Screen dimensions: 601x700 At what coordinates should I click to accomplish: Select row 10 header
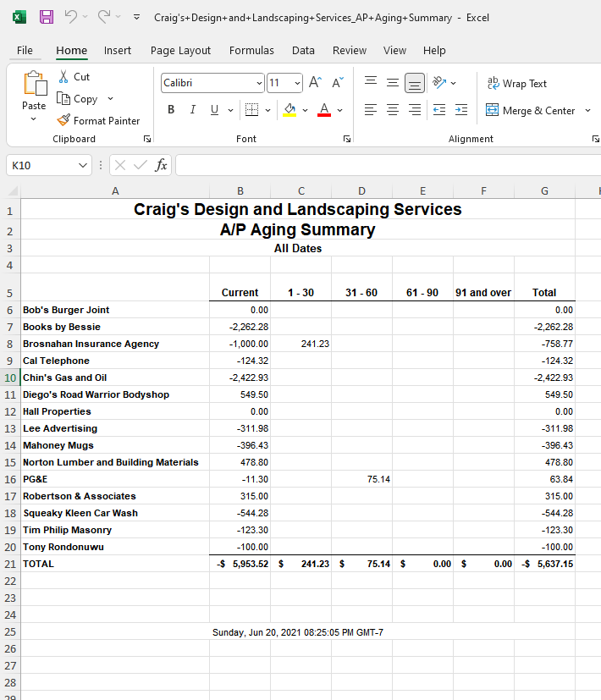pos(10,378)
